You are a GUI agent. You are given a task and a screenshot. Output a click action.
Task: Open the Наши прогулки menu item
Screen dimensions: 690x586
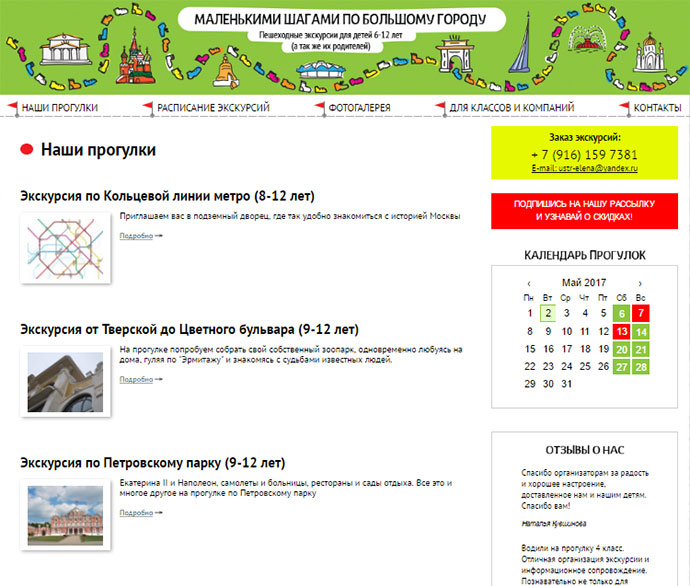[x=60, y=108]
